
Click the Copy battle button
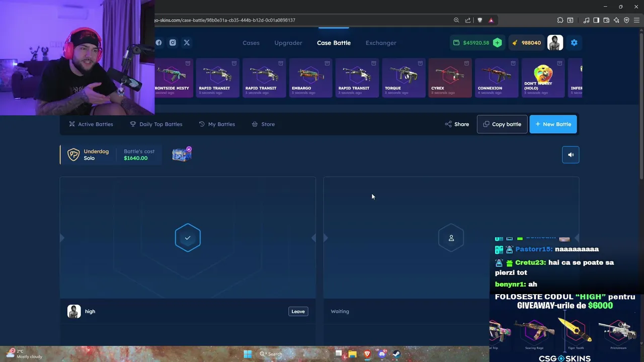[x=502, y=124]
